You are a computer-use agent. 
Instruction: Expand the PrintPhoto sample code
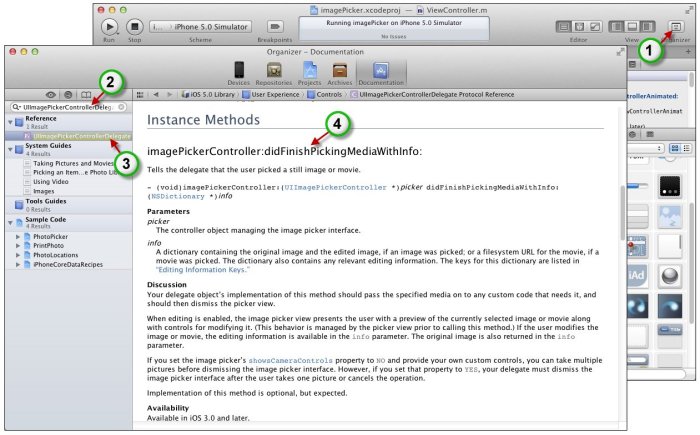[x=18, y=246]
